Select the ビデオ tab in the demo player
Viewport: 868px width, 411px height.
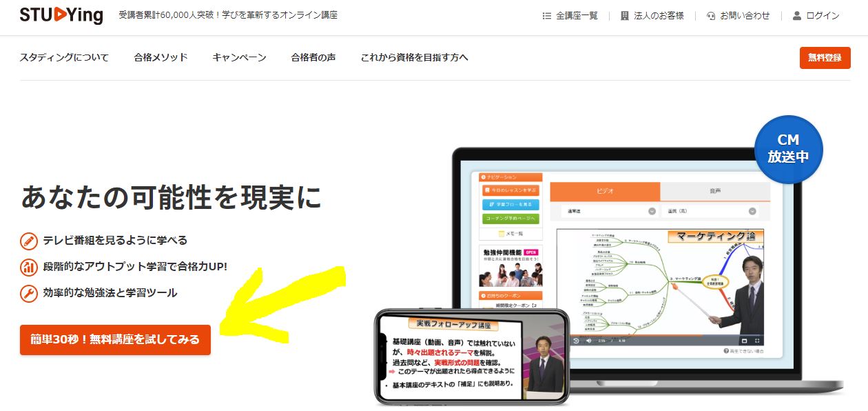click(604, 191)
